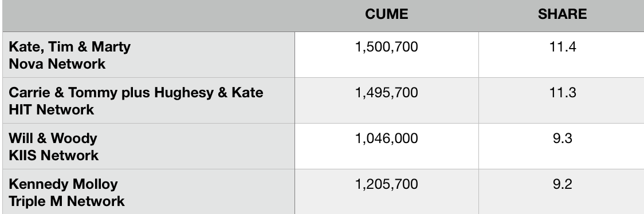Click the Kate, Tim & Marty row label
This screenshot has width=644, height=214.
[69, 47]
